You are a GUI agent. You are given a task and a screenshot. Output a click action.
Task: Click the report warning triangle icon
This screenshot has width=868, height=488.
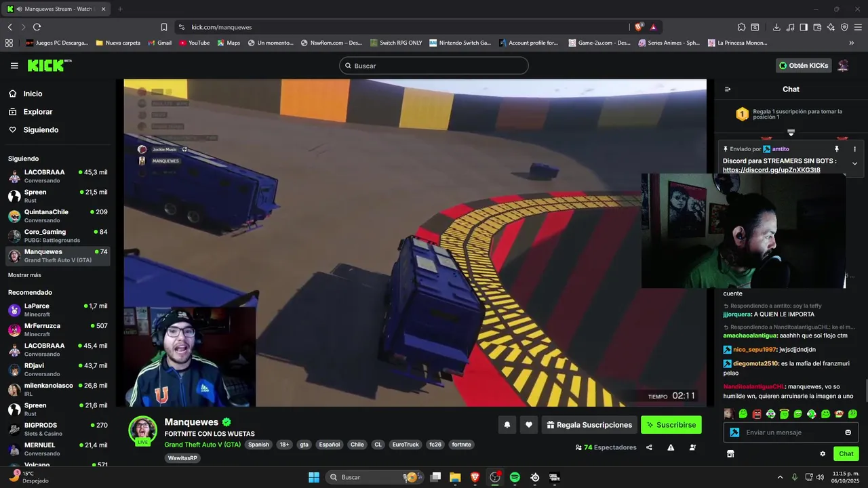671,447
